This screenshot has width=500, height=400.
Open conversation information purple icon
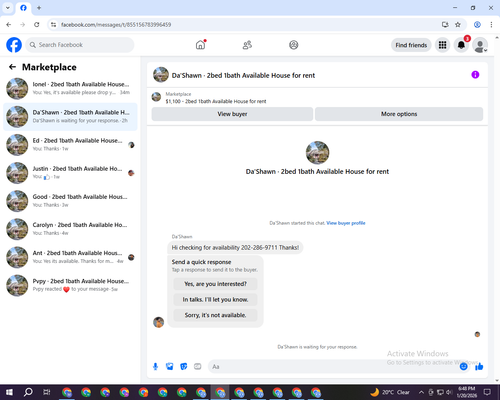pos(475,75)
